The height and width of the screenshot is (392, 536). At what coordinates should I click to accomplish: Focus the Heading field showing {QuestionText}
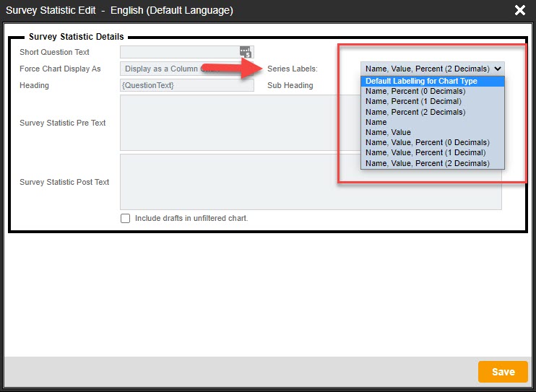tap(186, 85)
